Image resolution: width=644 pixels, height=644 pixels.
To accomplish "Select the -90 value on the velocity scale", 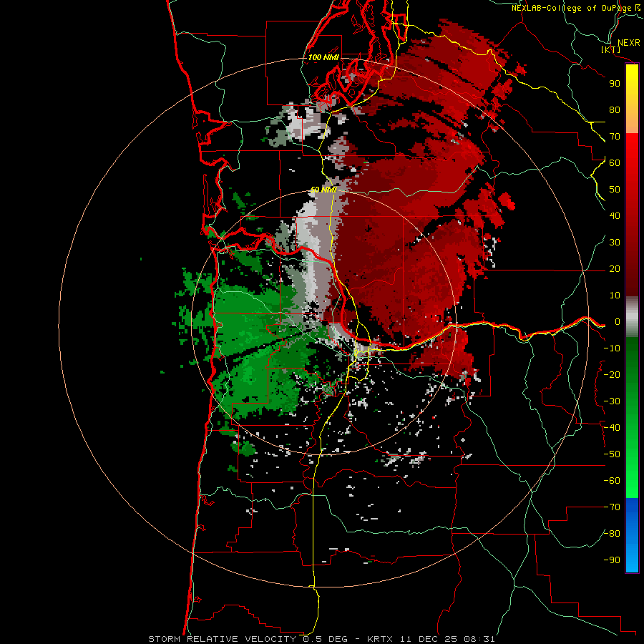I will point(612,560).
